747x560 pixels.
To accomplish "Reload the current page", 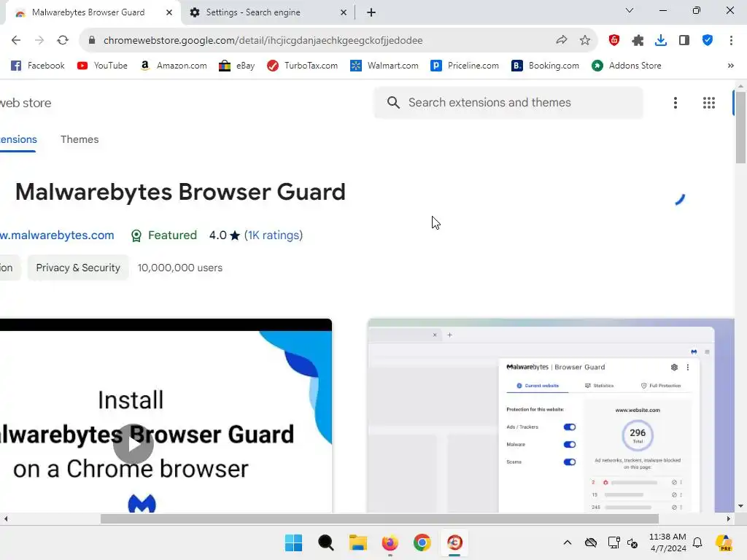I will point(63,41).
